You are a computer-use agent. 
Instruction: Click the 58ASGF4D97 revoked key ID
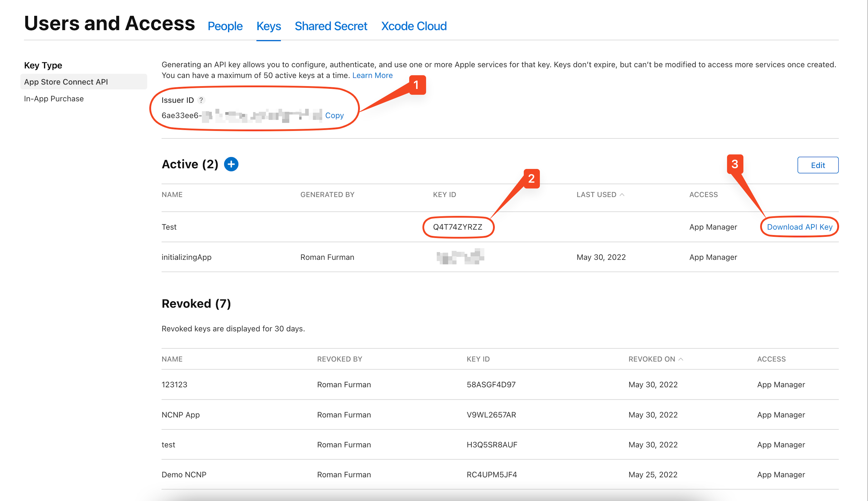click(x=491, y=385)
